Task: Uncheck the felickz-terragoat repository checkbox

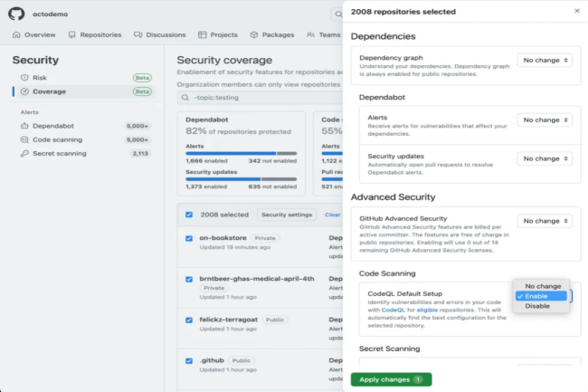Action: pos(189,320)
